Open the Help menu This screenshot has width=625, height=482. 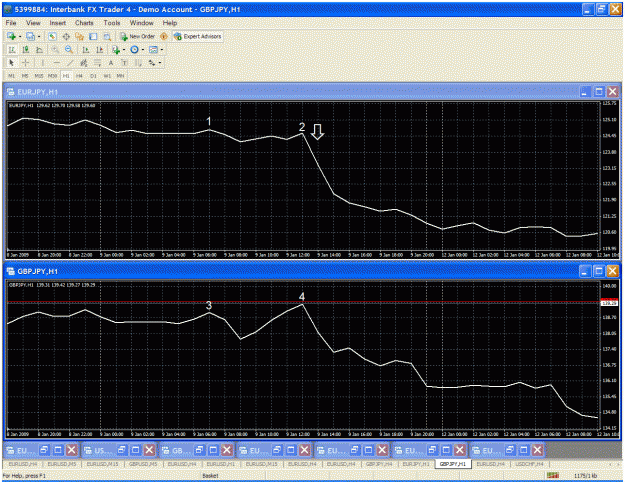tap(170, 23)
